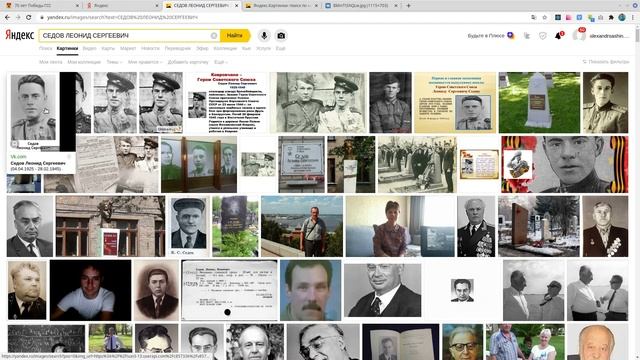Click the blue shield extension icon in toolbar
640x360 pixels.
[579, 18]
